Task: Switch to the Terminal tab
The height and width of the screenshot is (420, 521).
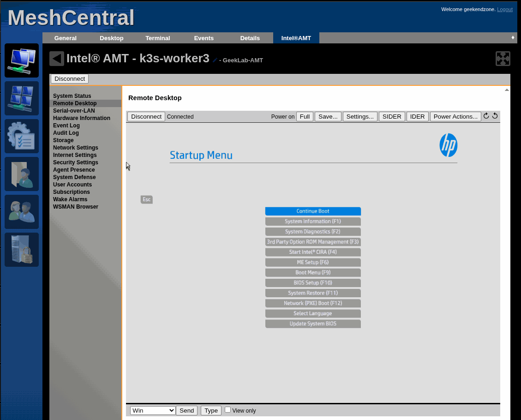Action: pyautogui.click(x=158, y=38)
